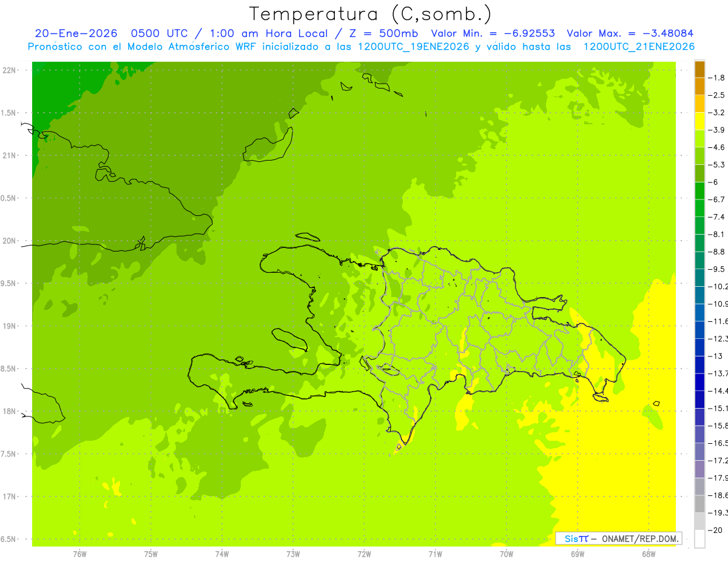Click the '20N' latitude label
The height and width of the screenshot is (562, 728).
click(x=10, y=241)
